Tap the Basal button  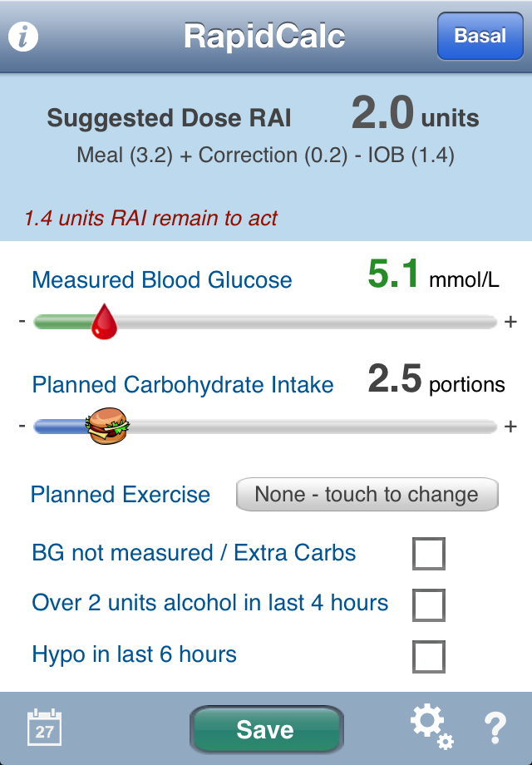480,36
